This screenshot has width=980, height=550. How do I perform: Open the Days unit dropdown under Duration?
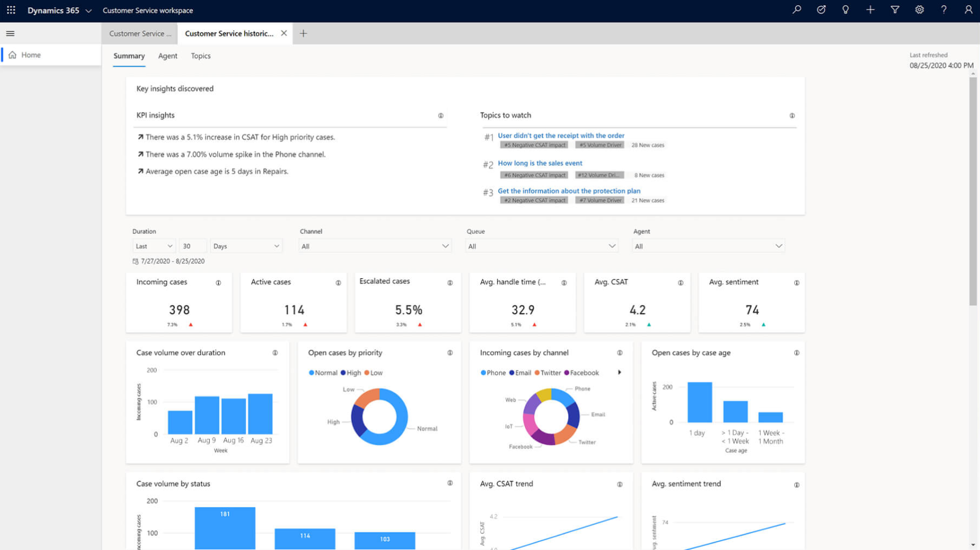246,246
